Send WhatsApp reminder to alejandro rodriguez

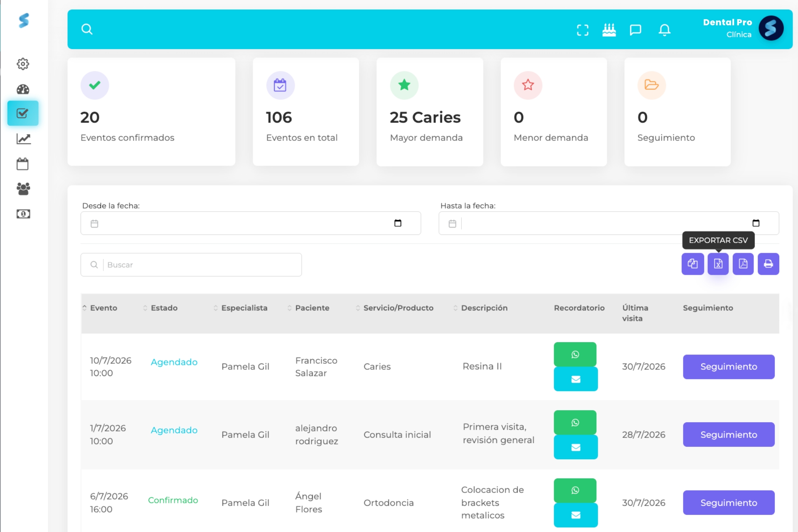(575, 422)
